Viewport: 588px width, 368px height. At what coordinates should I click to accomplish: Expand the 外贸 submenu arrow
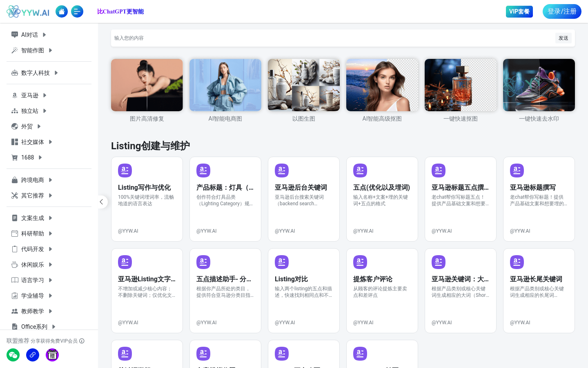39,126
